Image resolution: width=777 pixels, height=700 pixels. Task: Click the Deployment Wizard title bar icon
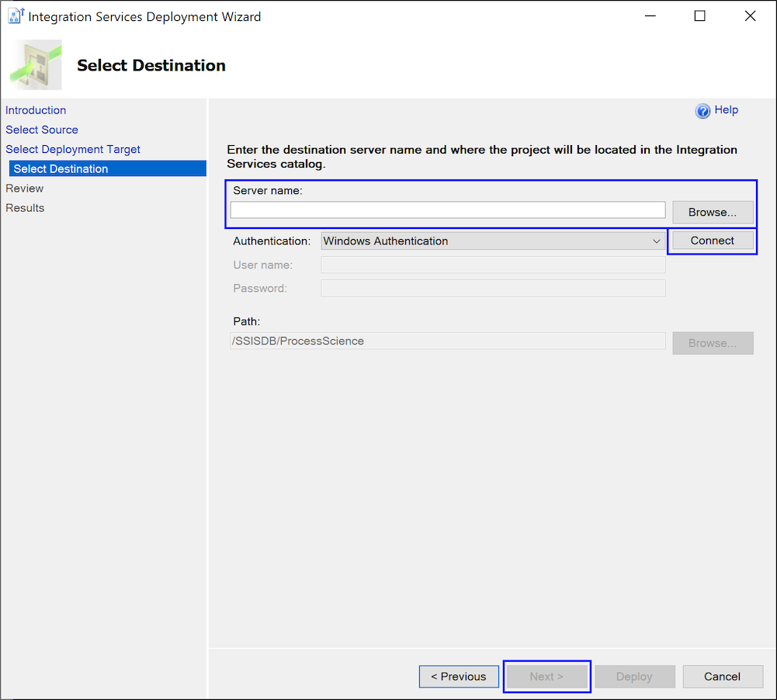coord(16,16)
